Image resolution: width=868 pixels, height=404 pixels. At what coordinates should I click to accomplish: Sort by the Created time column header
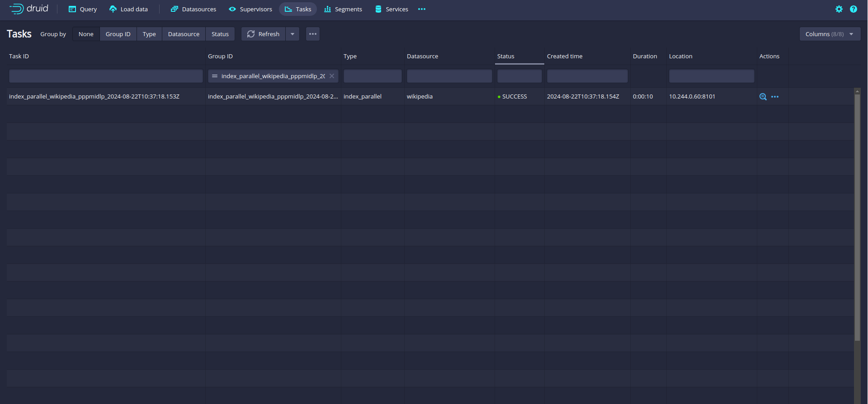click(565, 56)
